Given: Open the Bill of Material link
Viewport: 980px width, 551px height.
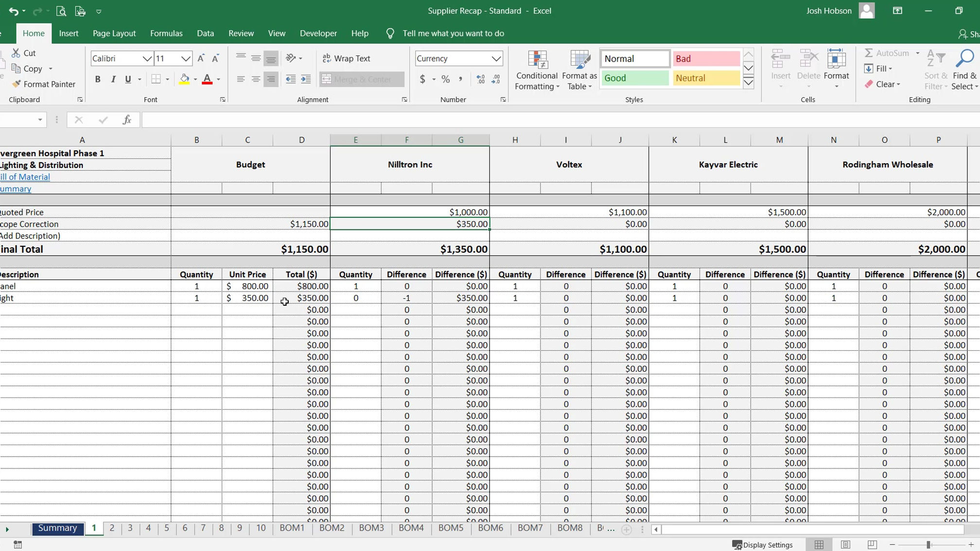Looking at the screenshot, I should [x=25, y=177].
